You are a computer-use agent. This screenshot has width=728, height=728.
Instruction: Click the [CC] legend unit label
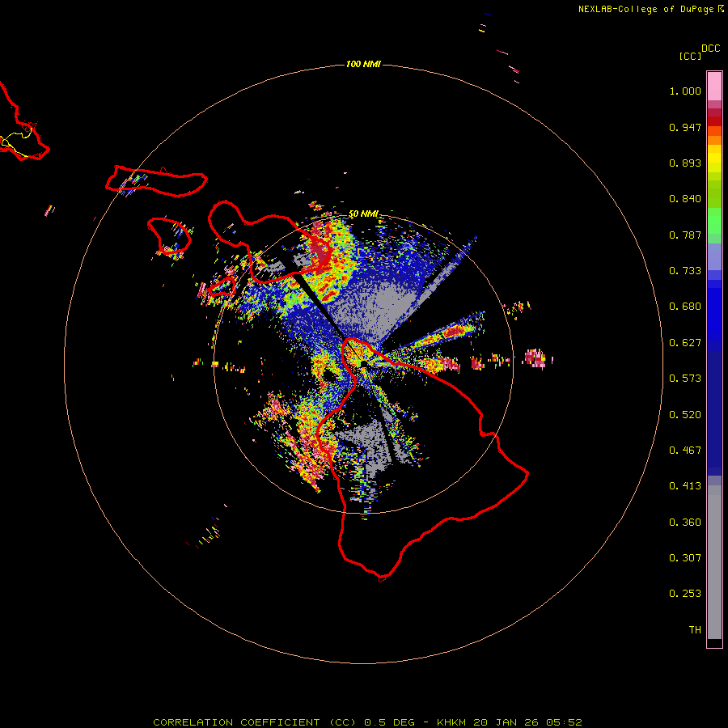point(690,56)
